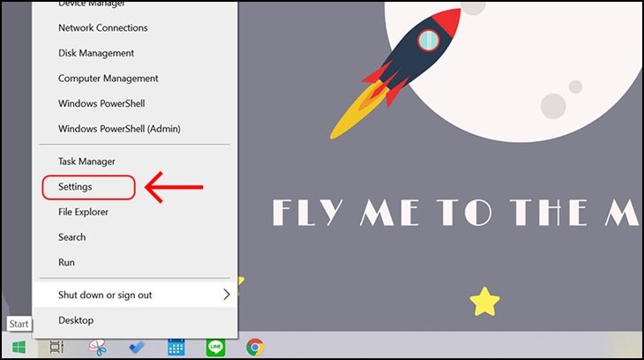Open Windows PowerShell (Admin)
The height and width of the screenshot is (360, 644).
tap(119, 129)
